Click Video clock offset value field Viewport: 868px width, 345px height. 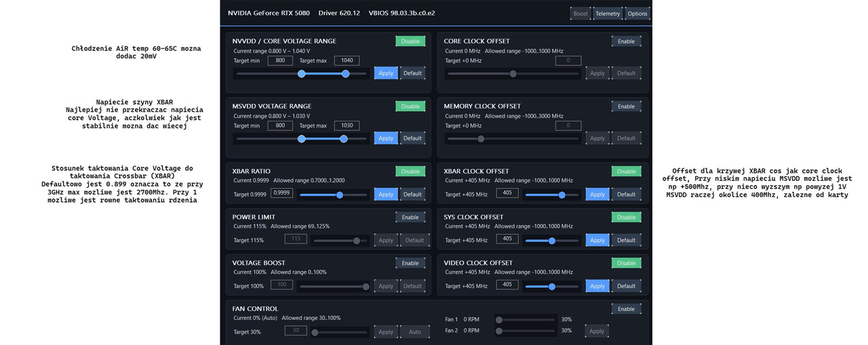point(507,285)
